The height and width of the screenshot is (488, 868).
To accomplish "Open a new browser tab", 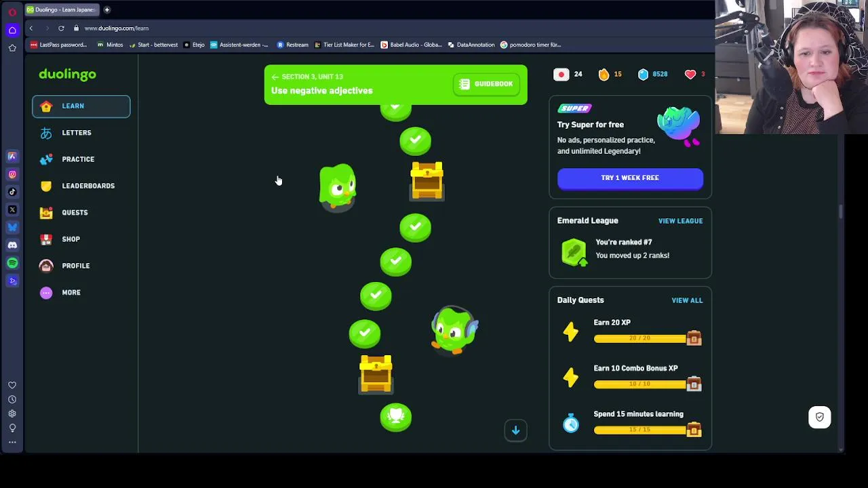I will point(106,9).
